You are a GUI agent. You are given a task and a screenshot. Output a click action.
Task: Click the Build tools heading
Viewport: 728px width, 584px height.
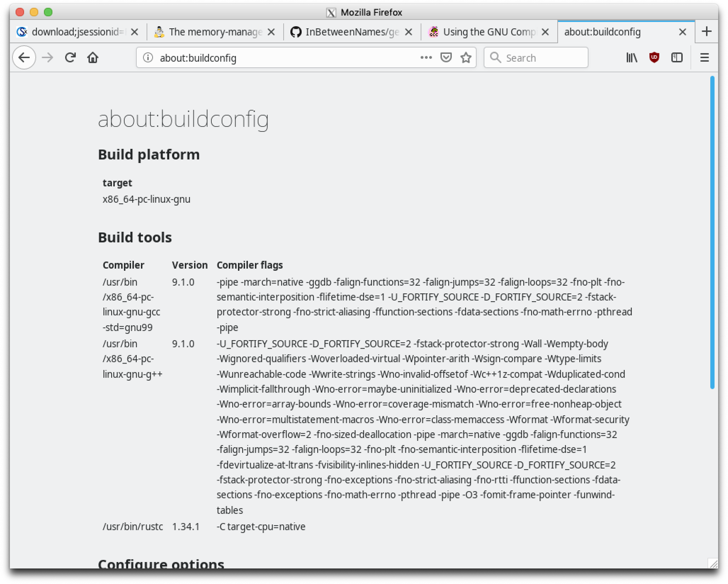point(135,237)
